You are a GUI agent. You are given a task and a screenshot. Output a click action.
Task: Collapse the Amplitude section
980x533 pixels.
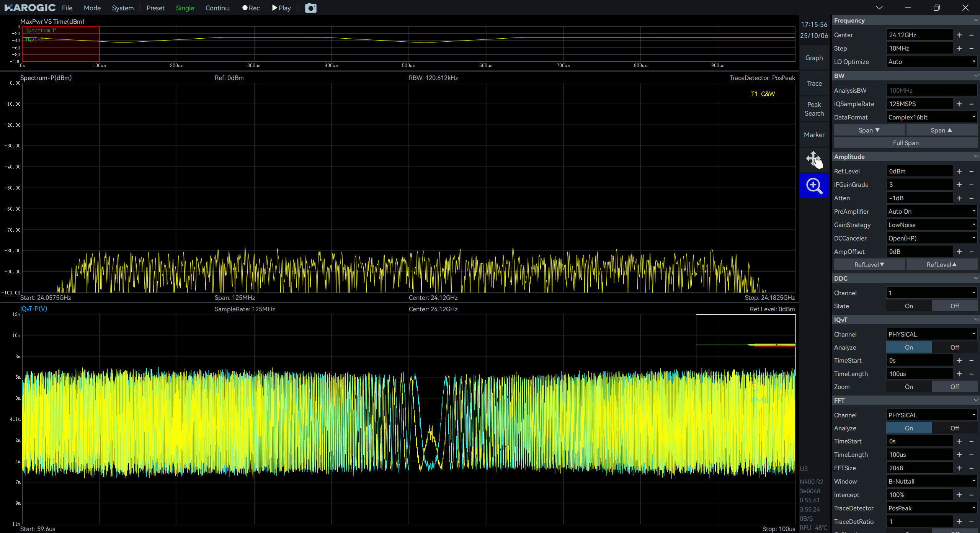(975, 157)
